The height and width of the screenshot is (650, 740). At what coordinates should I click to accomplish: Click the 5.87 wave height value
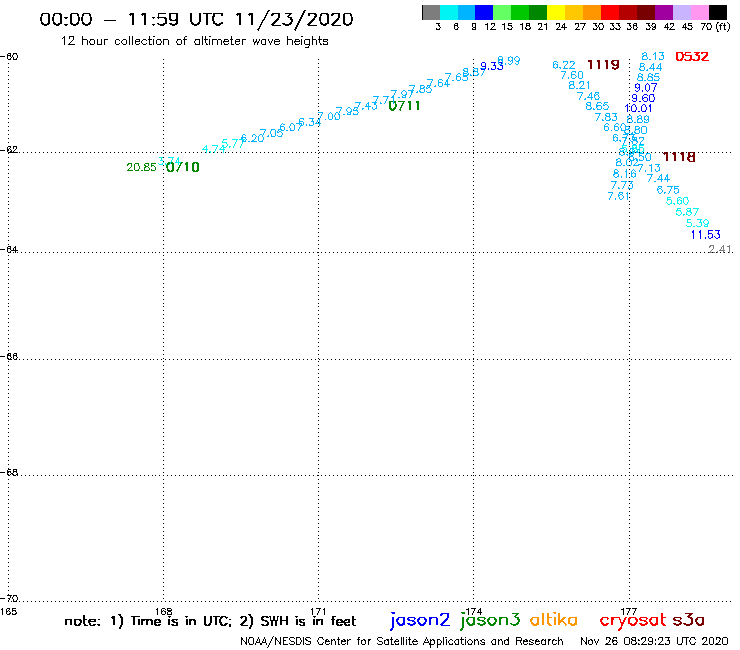pyautogui.click(x=687, y=212)
